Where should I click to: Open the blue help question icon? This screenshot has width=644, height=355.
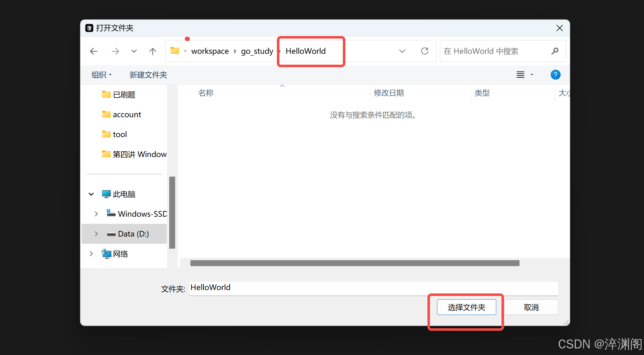click(555, 75)
